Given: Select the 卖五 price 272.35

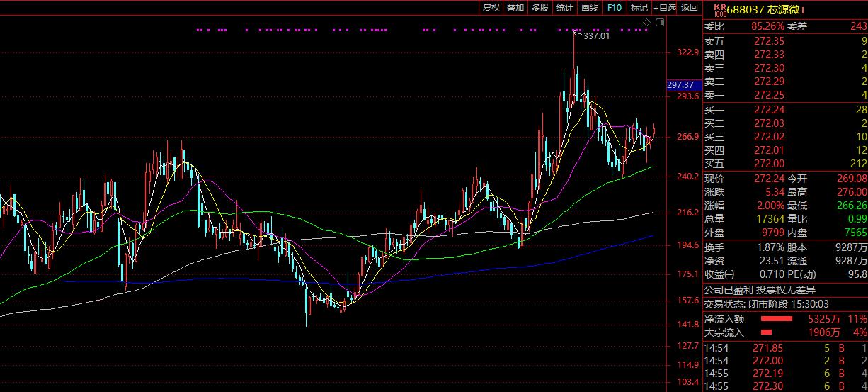Looking at the screenshot, I should (x=769, y=41).
